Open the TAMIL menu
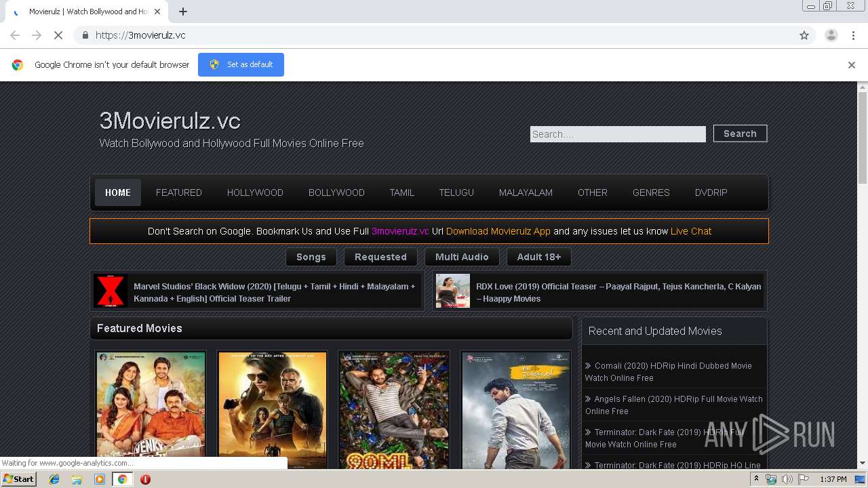Screen dimensions: 868x488 (x=401, y=192)
